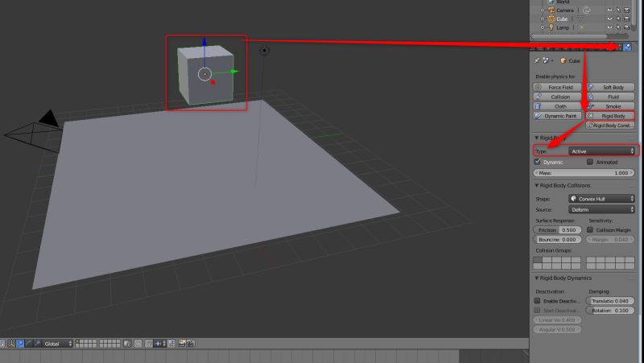Click the Rigid Body button
The height and width of the screenshot is (363, 644).
point(610,116)
